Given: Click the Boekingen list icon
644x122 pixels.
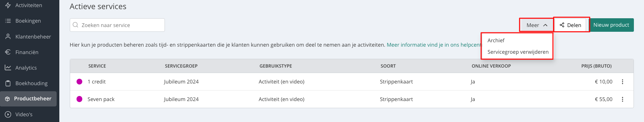Looking at the screenshot, I should coord(8,21).
